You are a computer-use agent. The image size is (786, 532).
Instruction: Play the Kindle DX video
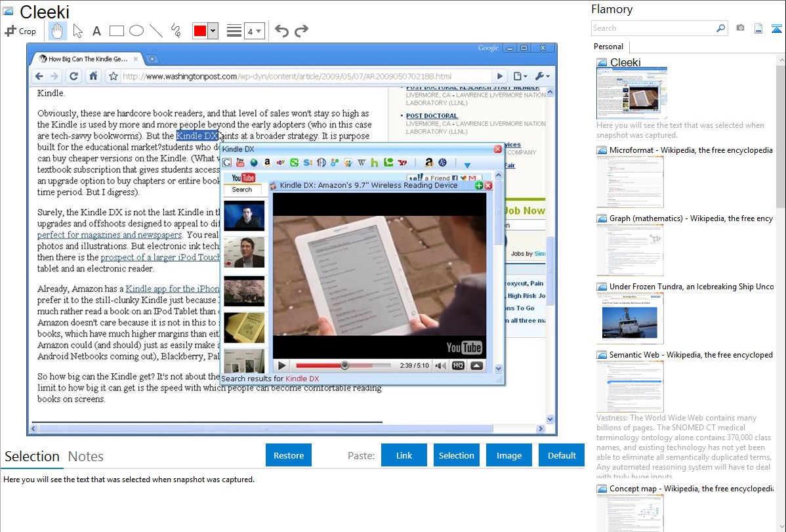pos(281,365)
